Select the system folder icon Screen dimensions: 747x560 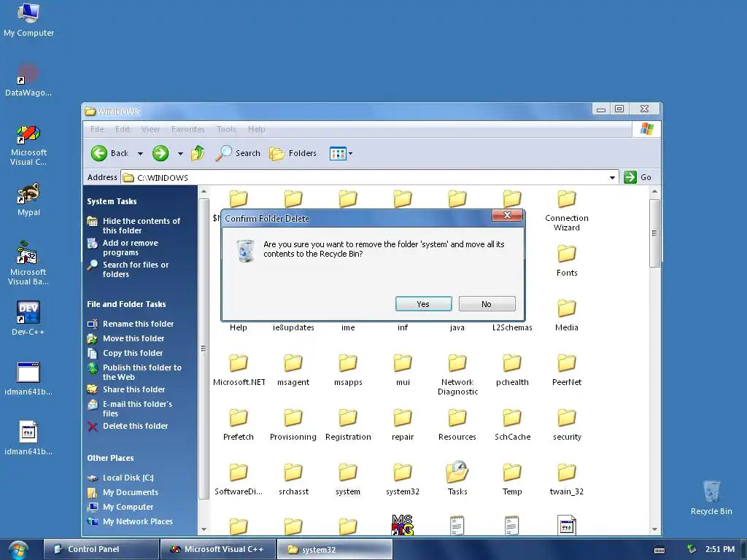point(348,472)
